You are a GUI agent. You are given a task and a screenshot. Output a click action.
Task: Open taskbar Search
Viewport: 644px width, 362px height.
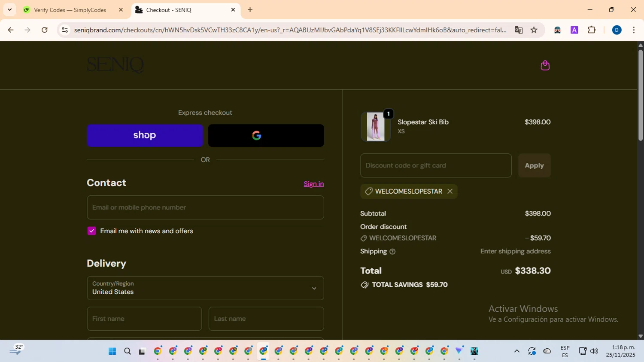[x=127, y=351]
